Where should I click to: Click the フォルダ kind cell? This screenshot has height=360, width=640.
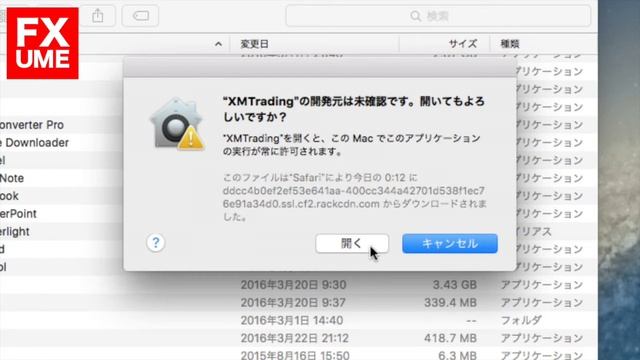pos(521,320)
